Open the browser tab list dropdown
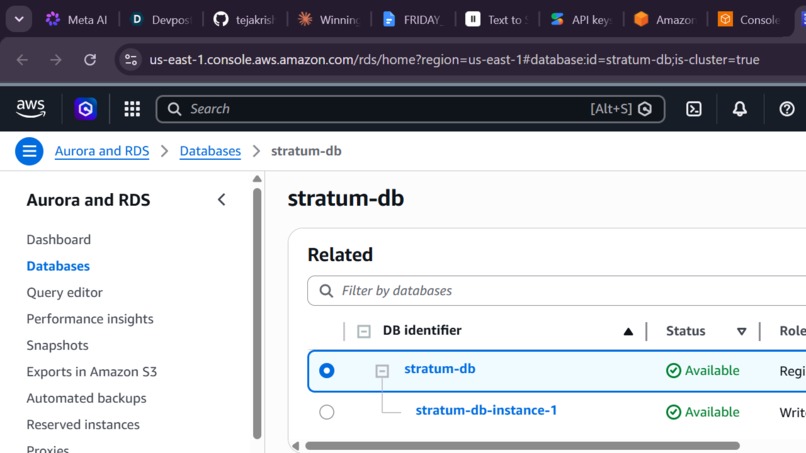806x453 pixels. point(19,20)
